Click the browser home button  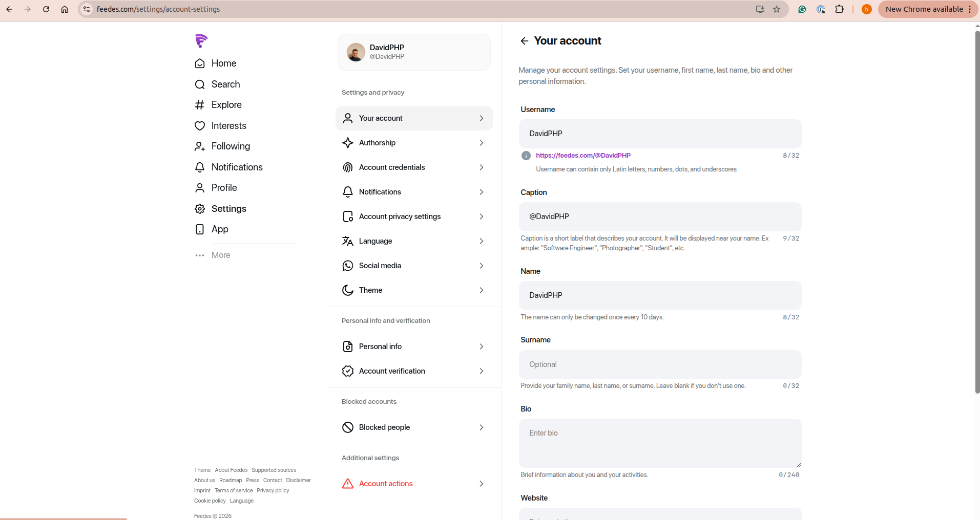pos(65,9)
